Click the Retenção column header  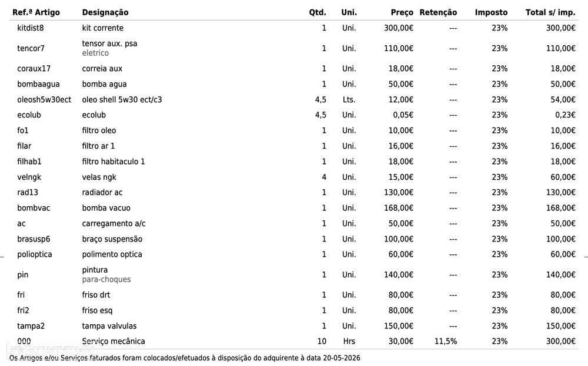click(438, 12)
